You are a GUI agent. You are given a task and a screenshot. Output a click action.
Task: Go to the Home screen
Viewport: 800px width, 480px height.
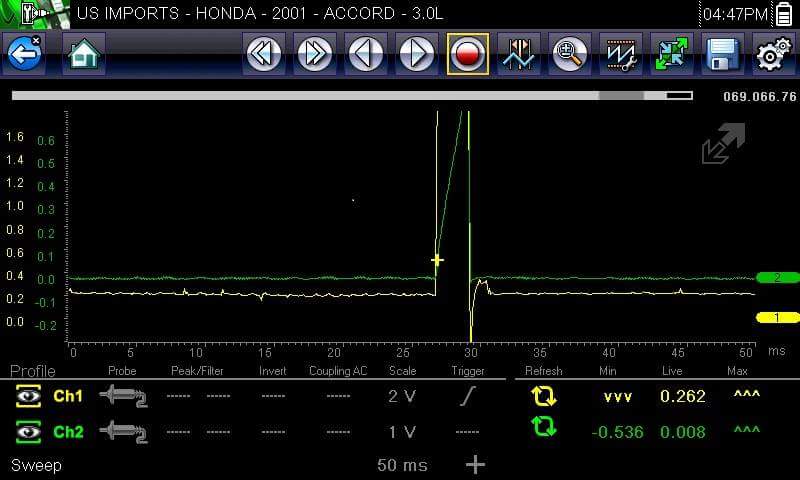(x=84, y=54)
